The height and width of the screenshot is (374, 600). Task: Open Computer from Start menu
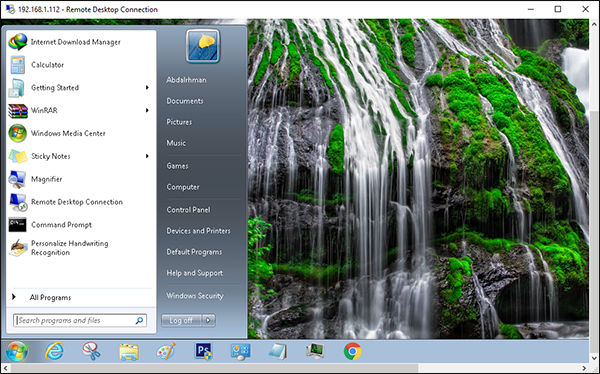(183, 187)
